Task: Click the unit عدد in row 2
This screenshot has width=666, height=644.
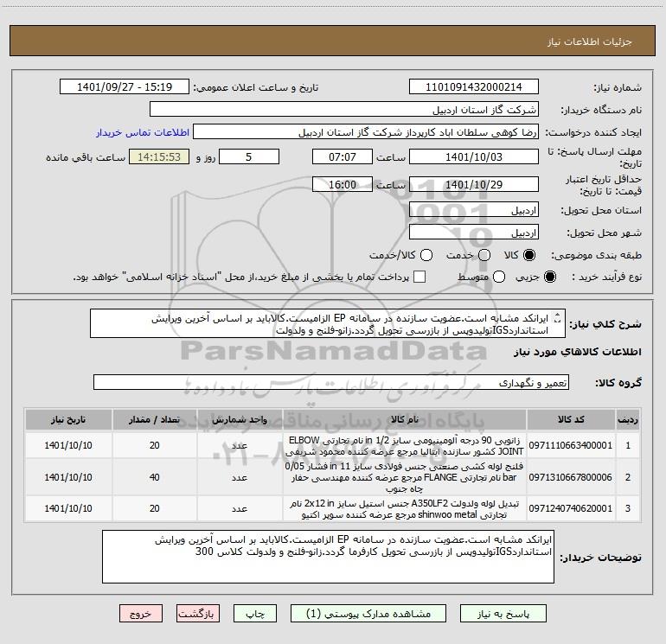Action: click(240, 477)
